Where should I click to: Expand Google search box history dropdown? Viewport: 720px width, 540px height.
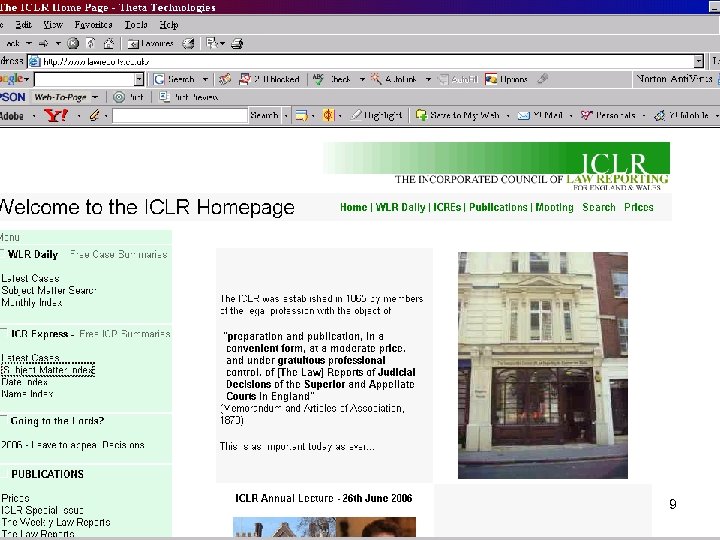click(x=139, y=79)
